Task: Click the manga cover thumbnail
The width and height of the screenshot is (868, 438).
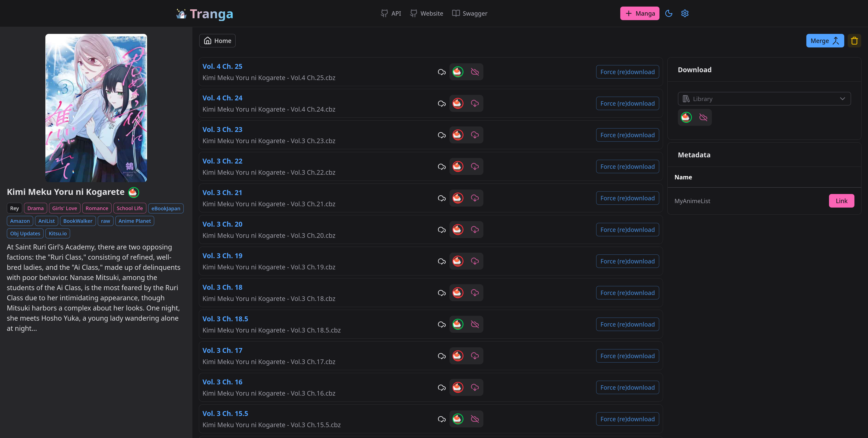Action: pos(96,108)
